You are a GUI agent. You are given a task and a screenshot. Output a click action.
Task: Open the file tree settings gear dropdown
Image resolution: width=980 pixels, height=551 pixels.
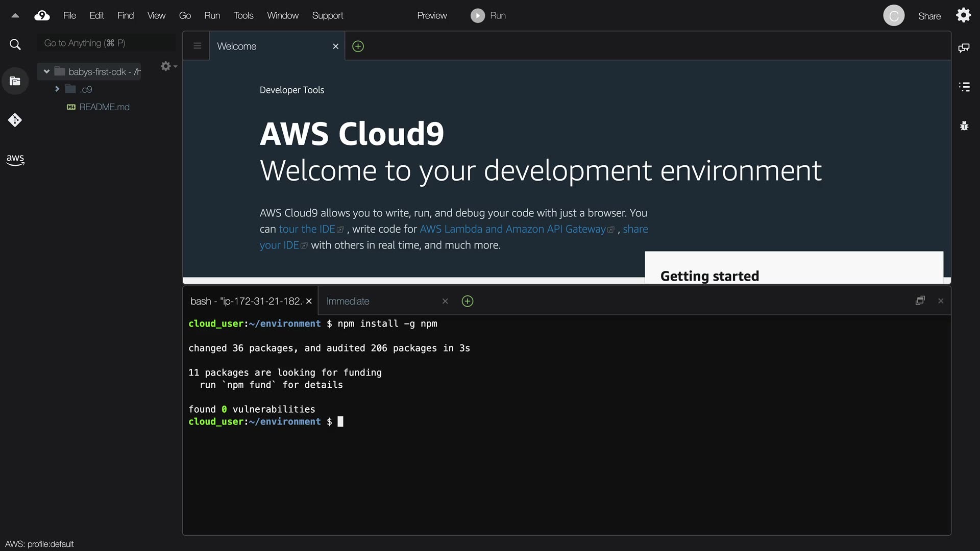(168, 66)
